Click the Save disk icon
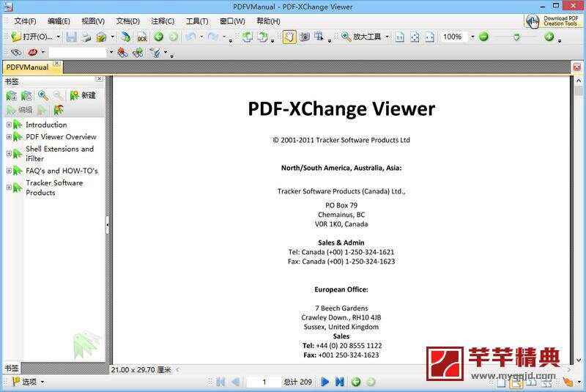This screenshot has width=586, height=392. 71,37
